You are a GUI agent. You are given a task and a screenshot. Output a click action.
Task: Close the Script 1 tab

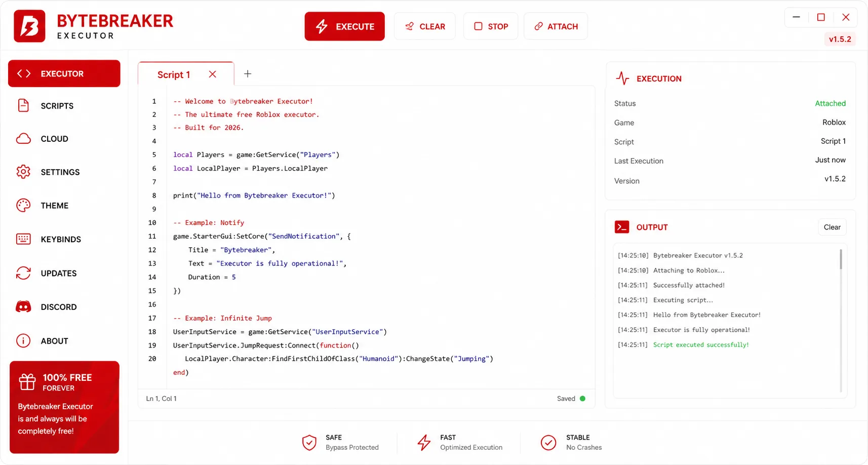click(x=213, y=74)
